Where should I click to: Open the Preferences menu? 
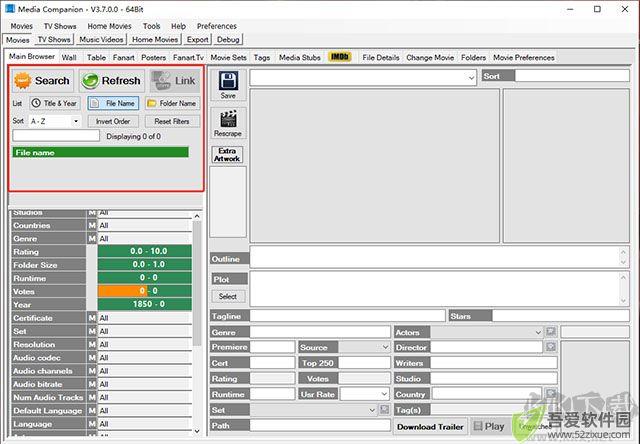(x=217, y=26)
